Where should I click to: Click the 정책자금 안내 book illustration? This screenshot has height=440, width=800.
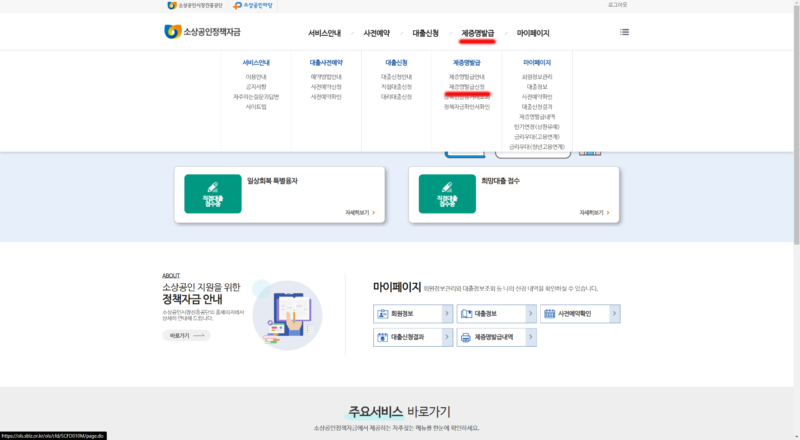287,315
